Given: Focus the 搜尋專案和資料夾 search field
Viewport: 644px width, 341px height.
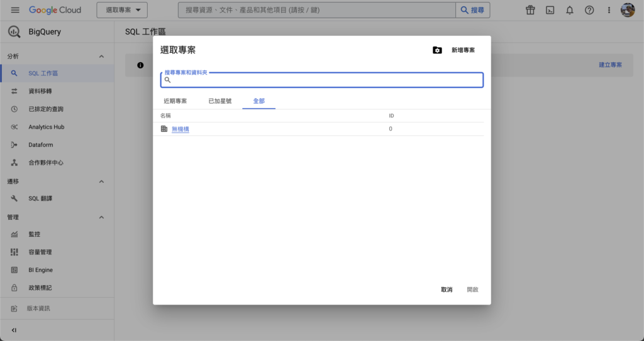Looking at the screenshot, I should 322,80.
